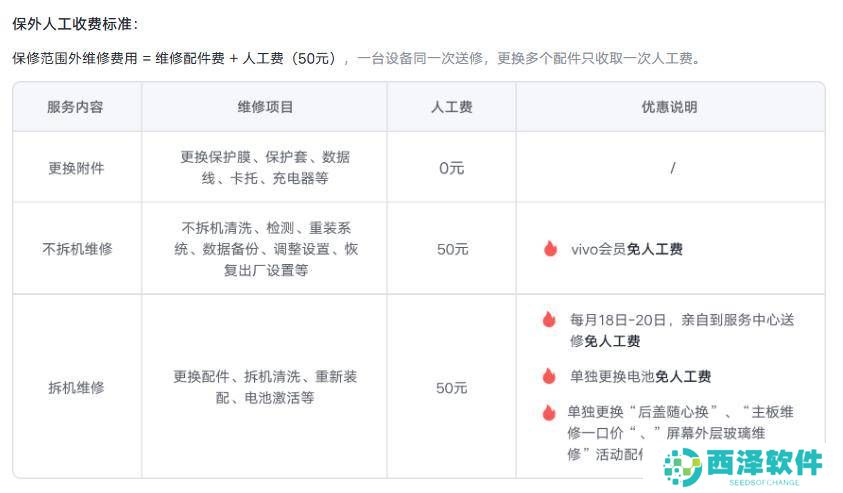Click the 保外人工收费标准 heading
The image size is (843, 493).
75,24
